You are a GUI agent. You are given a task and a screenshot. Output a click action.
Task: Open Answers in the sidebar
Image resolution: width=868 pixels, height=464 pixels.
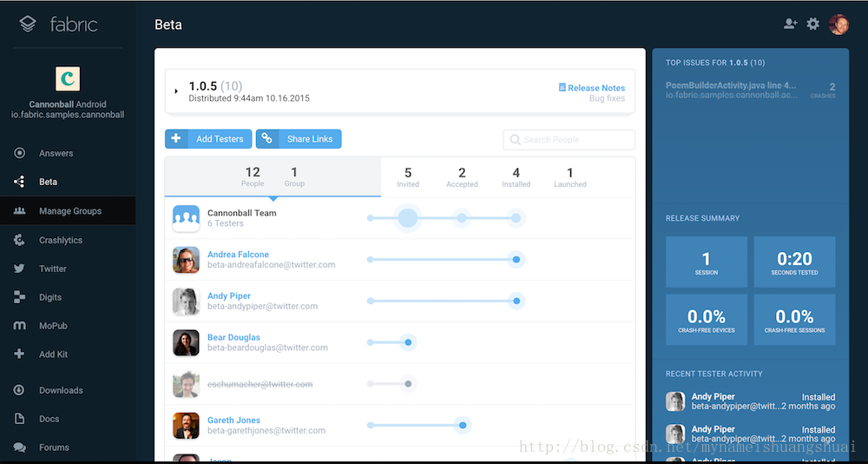(x=56, y=153)
